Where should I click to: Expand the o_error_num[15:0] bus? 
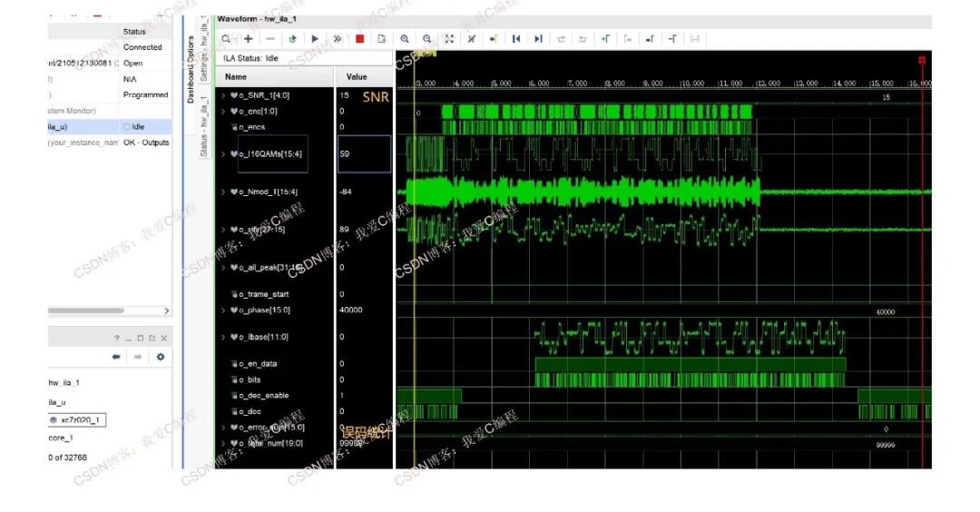pyautogui.click(x=223, y=428)
